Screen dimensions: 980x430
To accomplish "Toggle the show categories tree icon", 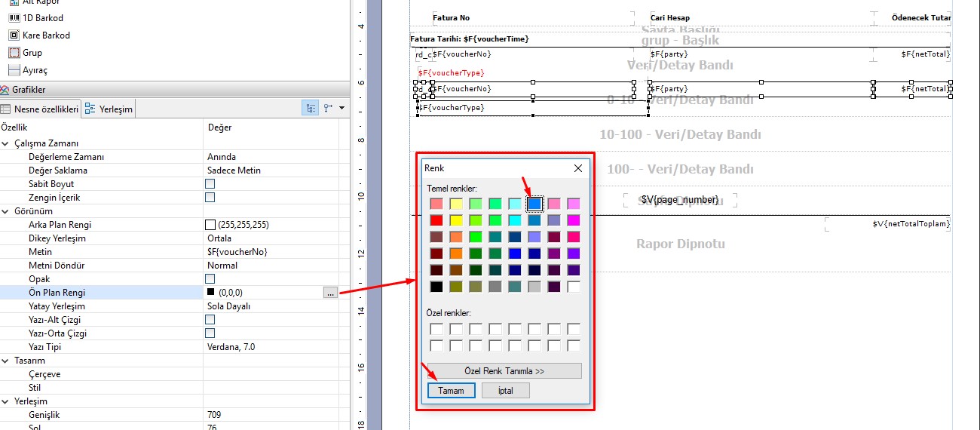I will click(x=311, y=108).
